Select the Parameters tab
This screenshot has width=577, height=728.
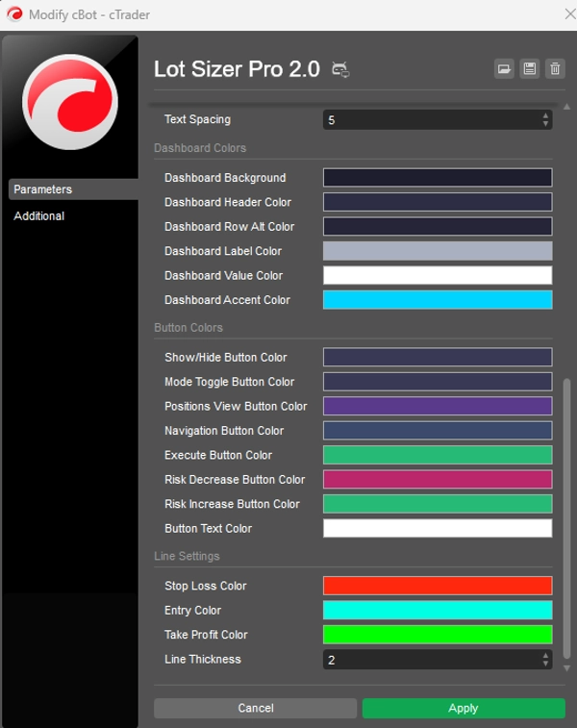[73, 189]
